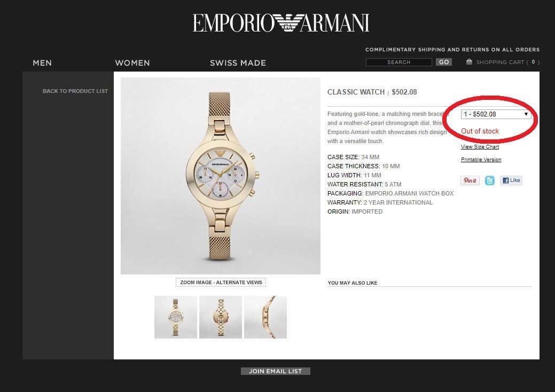Open the View Size Chart link
The width and height of the screenshot is (555, 392).
coord(480,147)
